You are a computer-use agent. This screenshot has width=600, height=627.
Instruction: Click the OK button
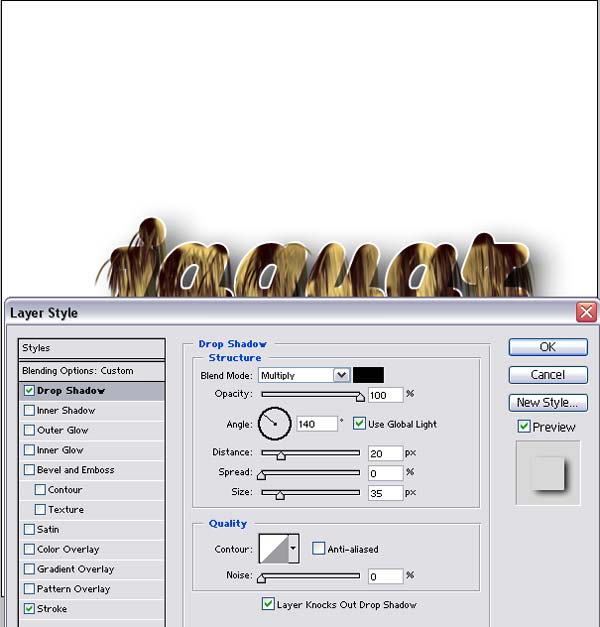pyautogui.click(x=548, y=347)
